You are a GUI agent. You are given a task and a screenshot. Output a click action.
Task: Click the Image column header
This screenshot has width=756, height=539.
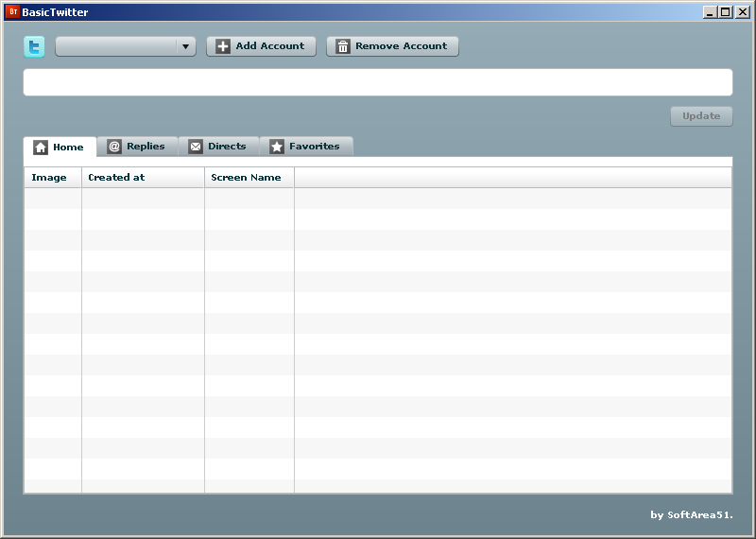click(53, 178)
